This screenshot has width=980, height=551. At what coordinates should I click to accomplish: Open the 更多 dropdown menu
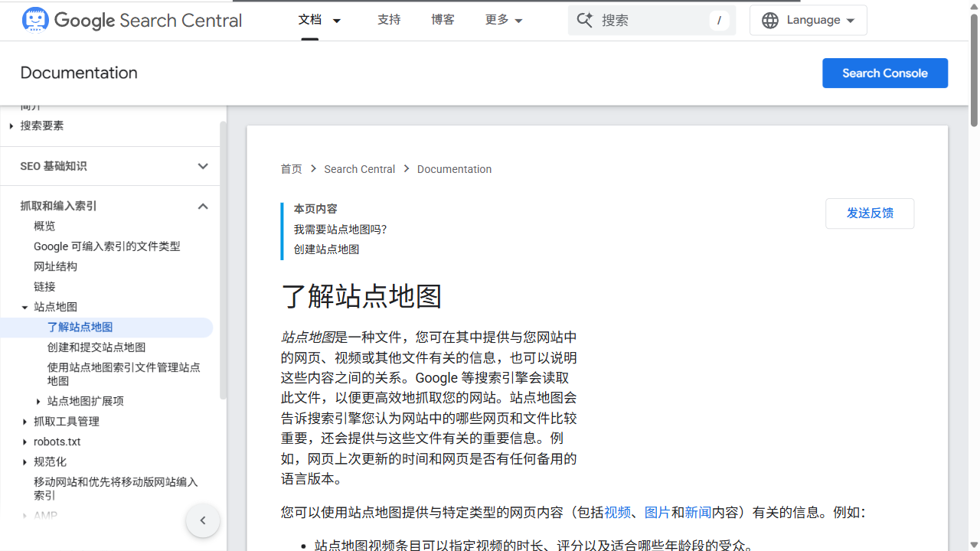503,20
